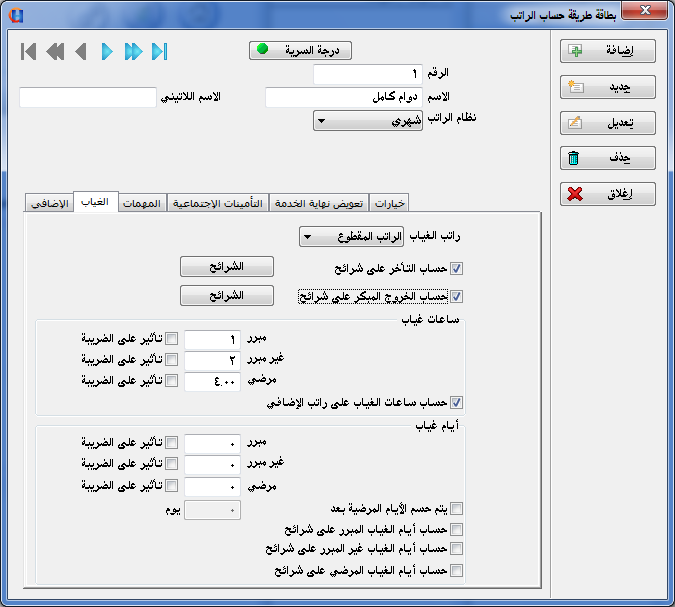
Task: Go to the next record arrow
Action: point(107,51)
